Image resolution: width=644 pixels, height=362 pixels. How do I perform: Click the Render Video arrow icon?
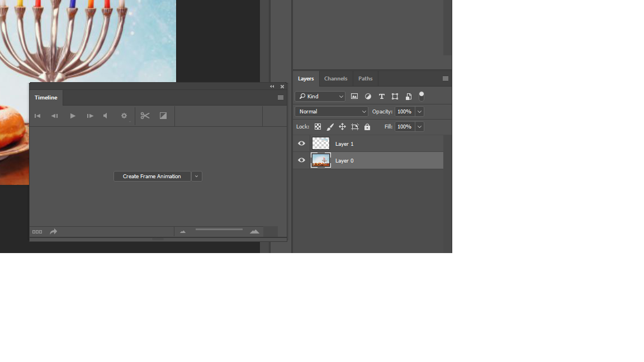[x=54, y=232]
